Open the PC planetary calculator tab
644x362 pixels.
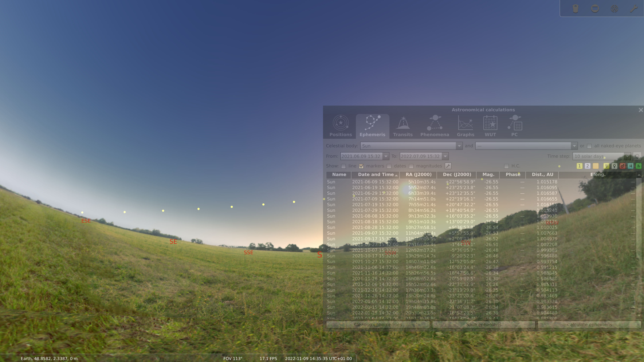(x=515, y=126)
